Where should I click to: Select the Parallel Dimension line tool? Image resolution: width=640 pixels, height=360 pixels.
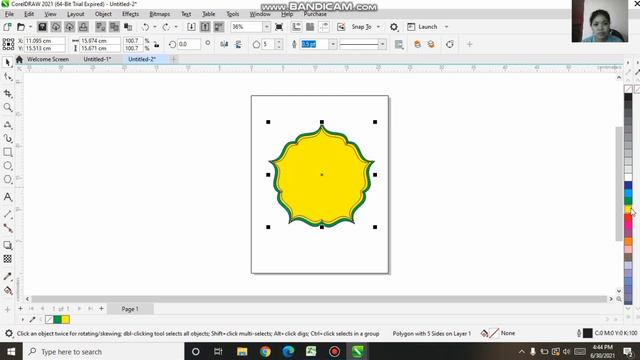point(7,214)
